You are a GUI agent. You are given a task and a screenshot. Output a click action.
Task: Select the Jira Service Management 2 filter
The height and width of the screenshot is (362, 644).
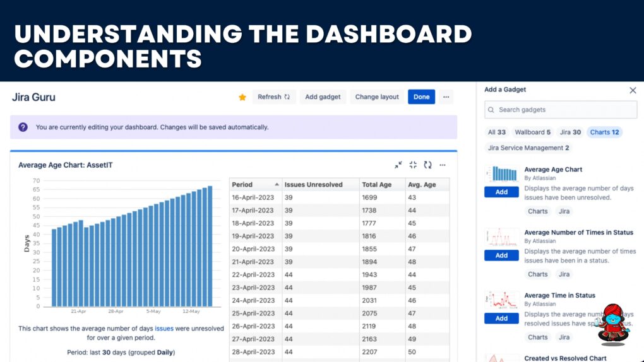pyautogui.click(x=528, y=148)
